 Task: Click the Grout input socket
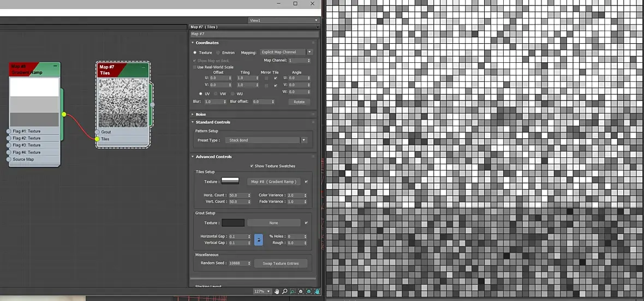click(97, 132)
